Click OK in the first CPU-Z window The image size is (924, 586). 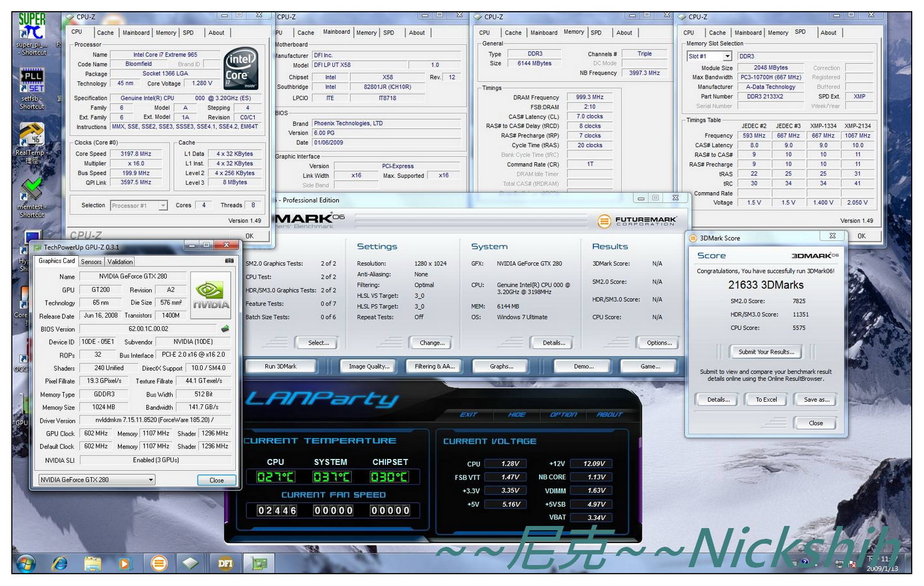(x=249, y=236)
